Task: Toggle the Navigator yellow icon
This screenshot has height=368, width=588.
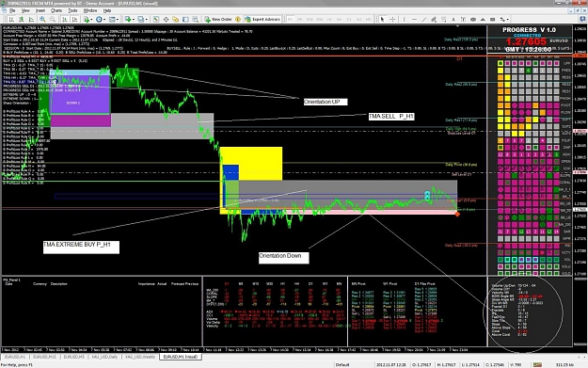Action: coord(175,19)
